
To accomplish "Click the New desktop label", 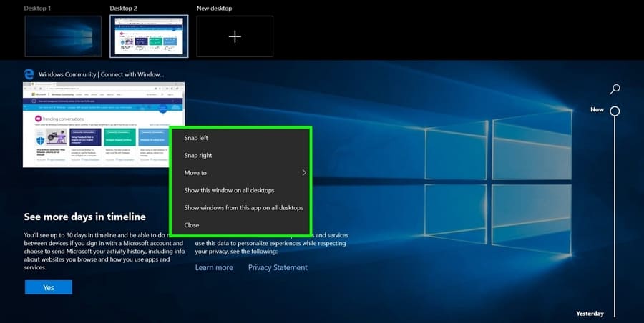I will coord(214,8).
